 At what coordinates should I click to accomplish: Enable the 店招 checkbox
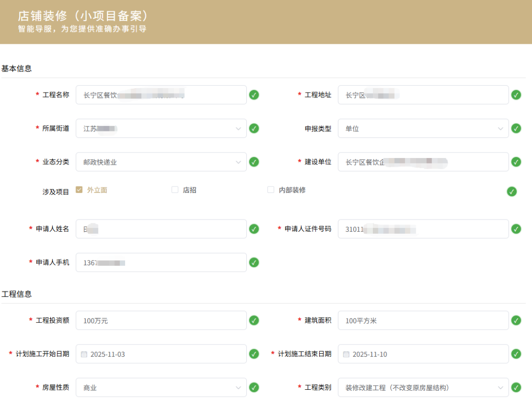coord(175,189)
